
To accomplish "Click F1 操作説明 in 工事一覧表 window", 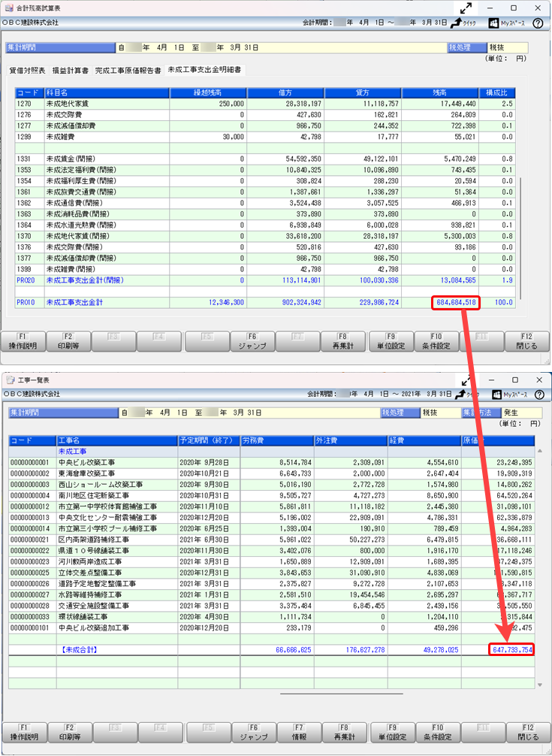I will [x=25, y=733].
